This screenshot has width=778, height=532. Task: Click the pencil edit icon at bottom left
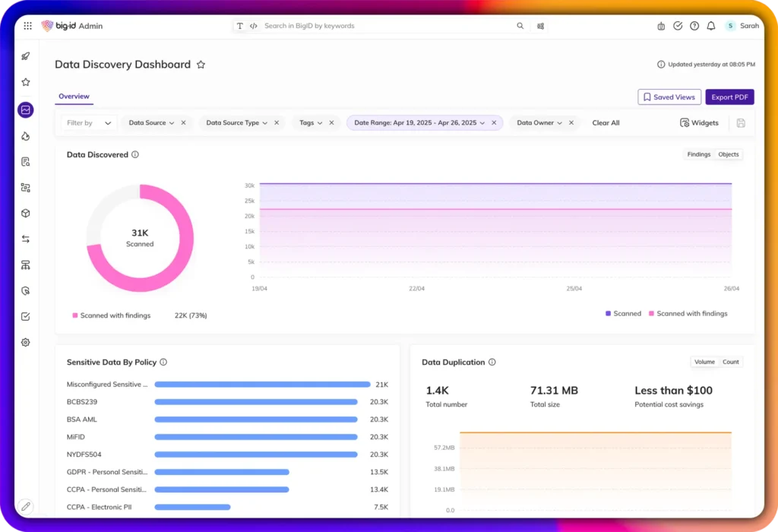click(x=26, y=506)
